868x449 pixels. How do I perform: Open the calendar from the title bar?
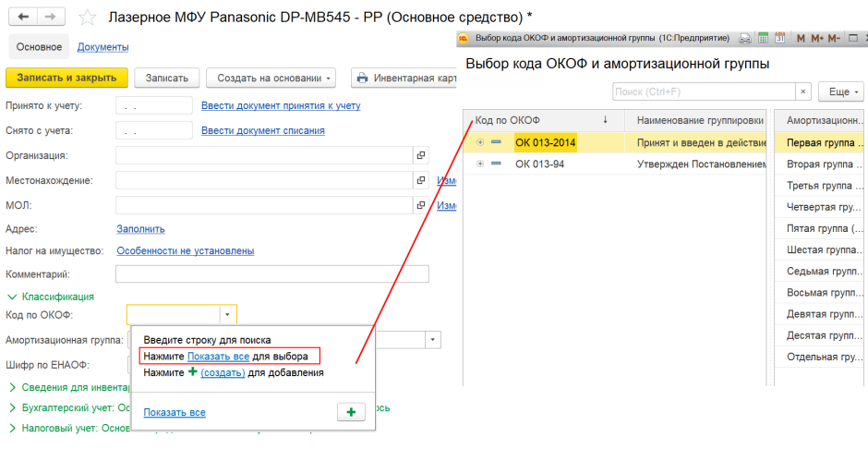[x=780, y=38]
